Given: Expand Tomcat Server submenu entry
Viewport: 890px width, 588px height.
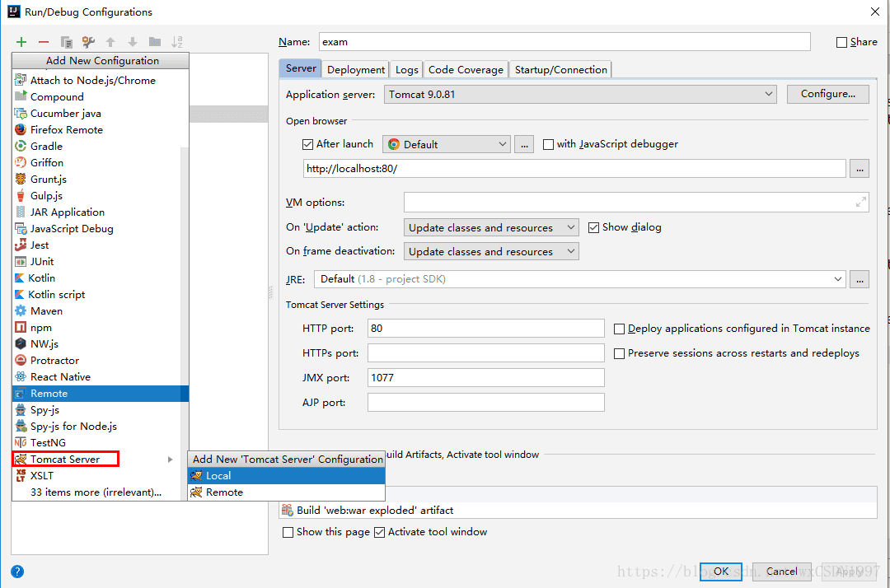Looking at the screenshot, I should click(x=101, y=460).
